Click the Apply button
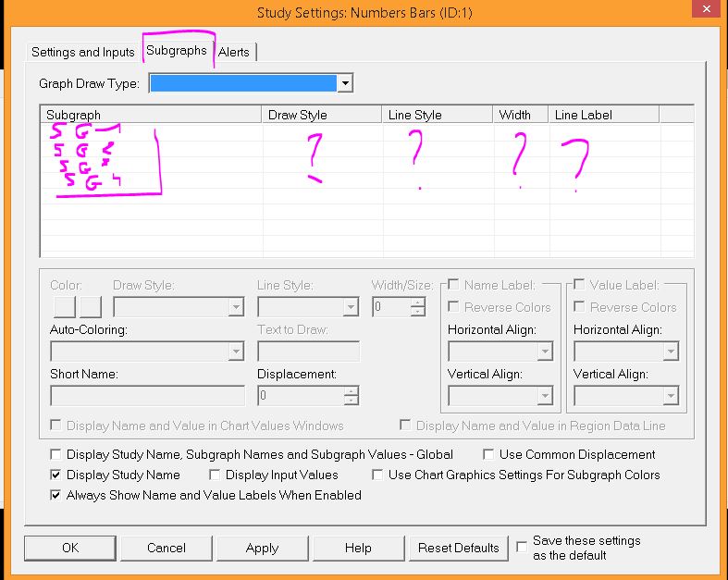The height and width of the screenshot is (580, 728). (263, 548)
